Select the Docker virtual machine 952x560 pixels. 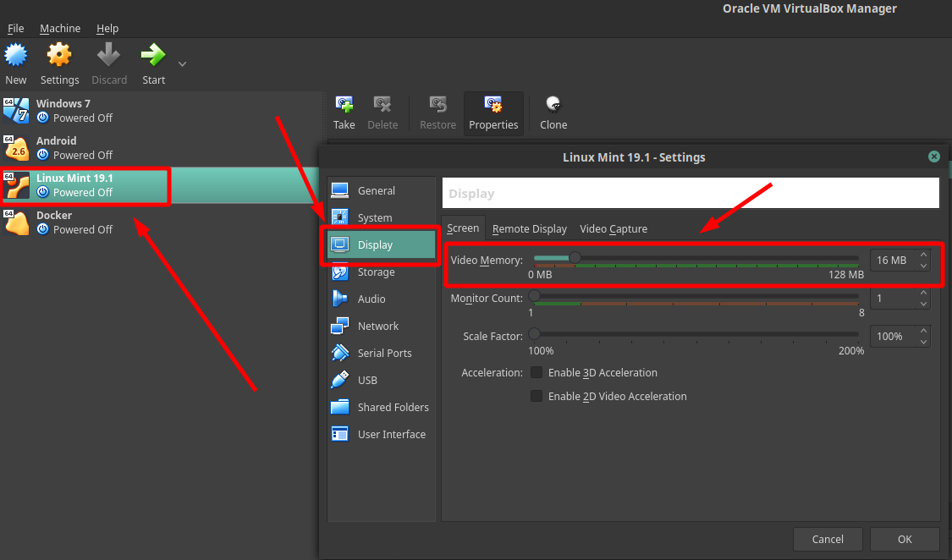coord(161,222)
